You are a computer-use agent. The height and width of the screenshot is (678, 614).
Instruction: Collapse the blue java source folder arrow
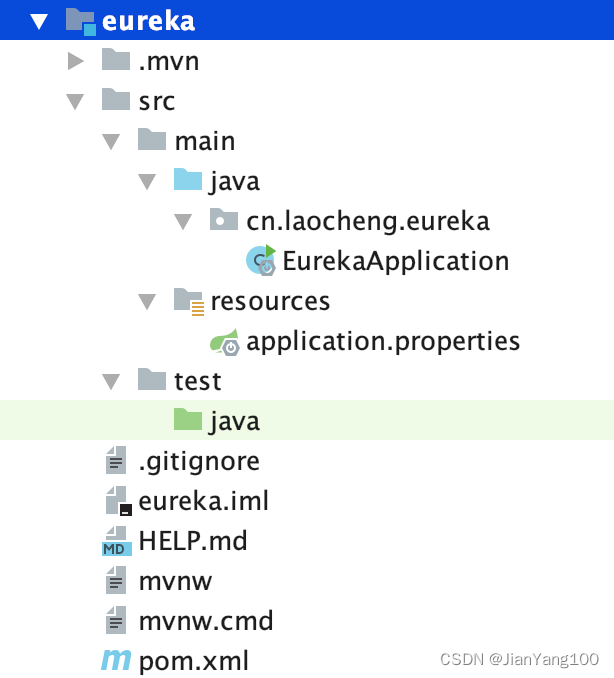(x=147, y=182)
